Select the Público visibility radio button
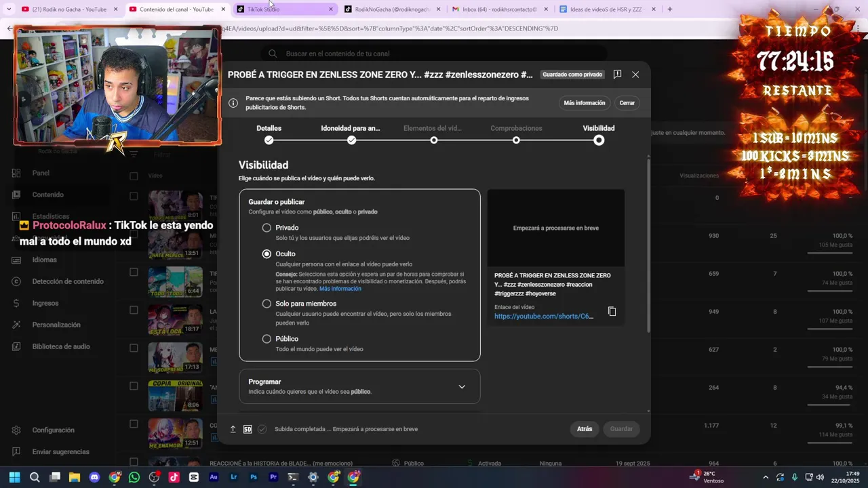868x488 pixels. click(x=267, y=339)
